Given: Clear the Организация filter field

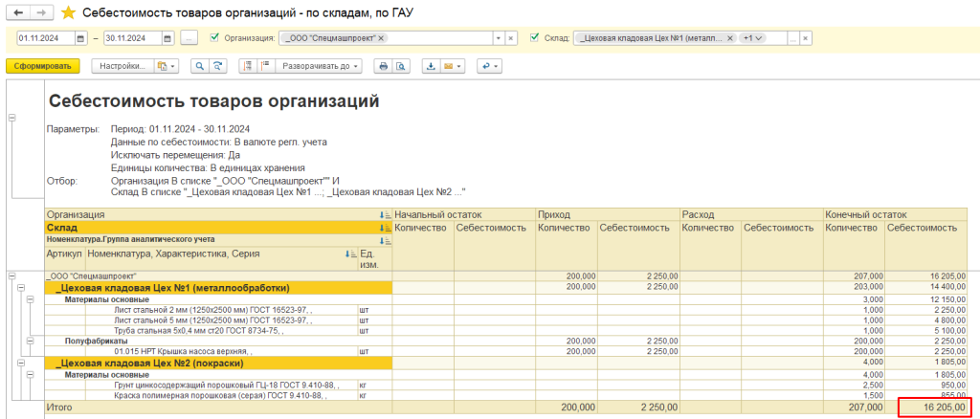Looking at the screenshot, I should click(510, 38).
